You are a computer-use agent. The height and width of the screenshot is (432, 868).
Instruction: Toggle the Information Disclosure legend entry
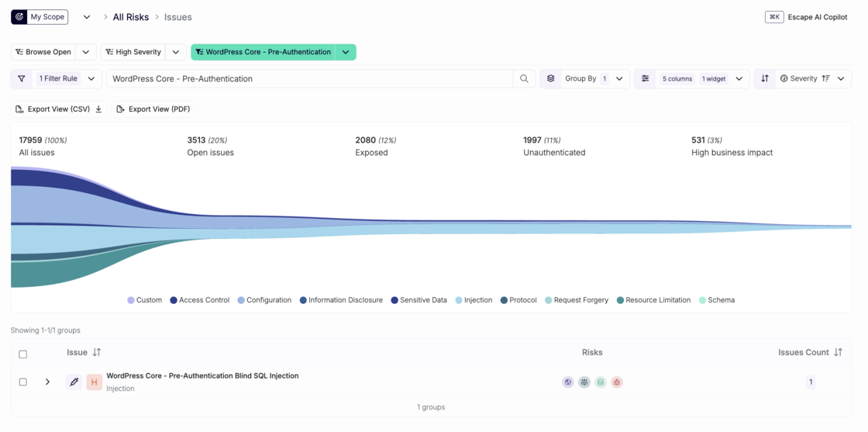click(341, 300)
